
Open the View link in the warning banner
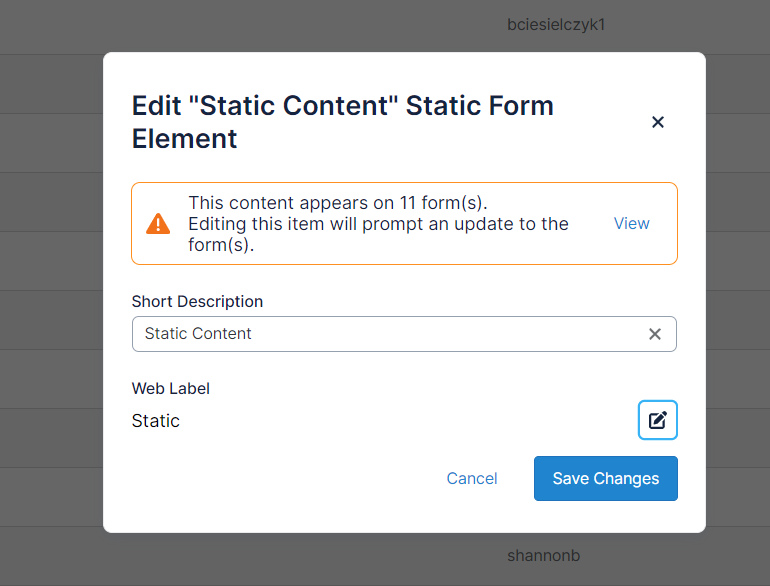pos(631,223)
